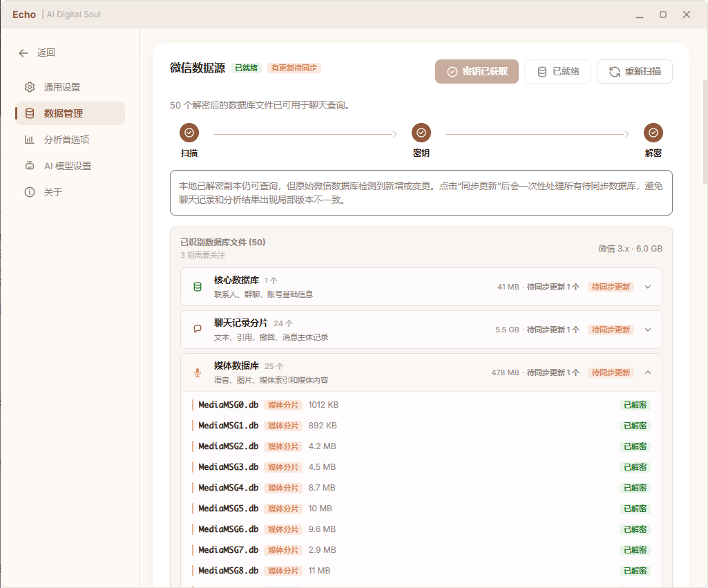Collapse the 媒体数据库 group chevron
Viewport: 708px width, 588px height.
point(648,372)
